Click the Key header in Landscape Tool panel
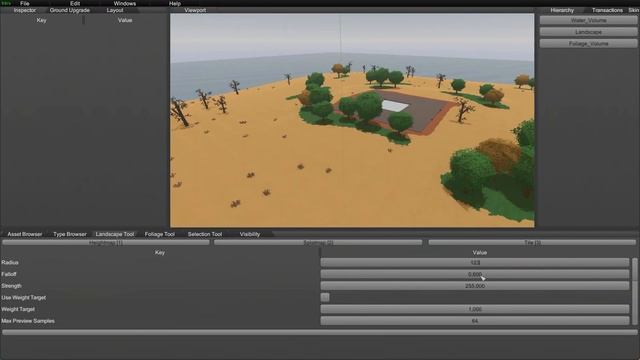 [x=160, y=253]
